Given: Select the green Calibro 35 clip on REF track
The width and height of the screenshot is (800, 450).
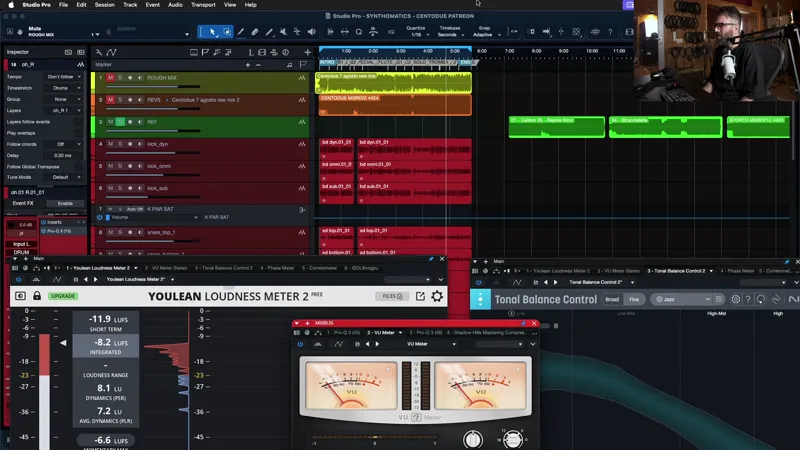Looking at the screenshot, I should 557,127.
